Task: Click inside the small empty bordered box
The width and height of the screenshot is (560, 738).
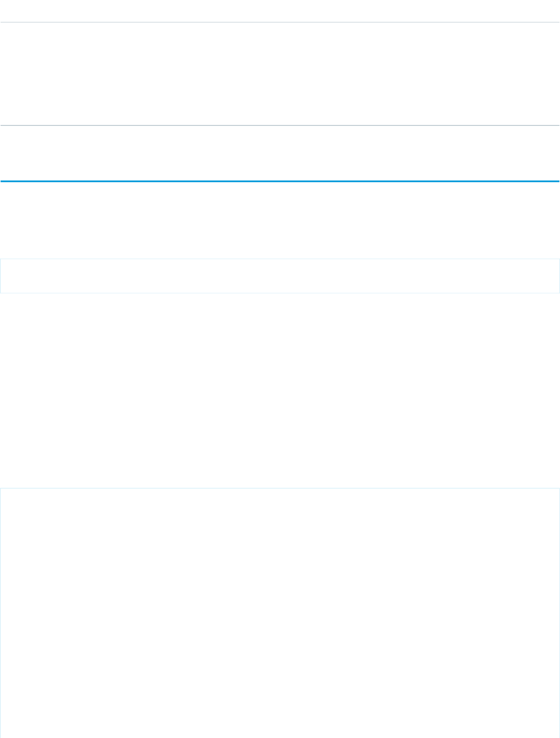Action: point(280,276)
